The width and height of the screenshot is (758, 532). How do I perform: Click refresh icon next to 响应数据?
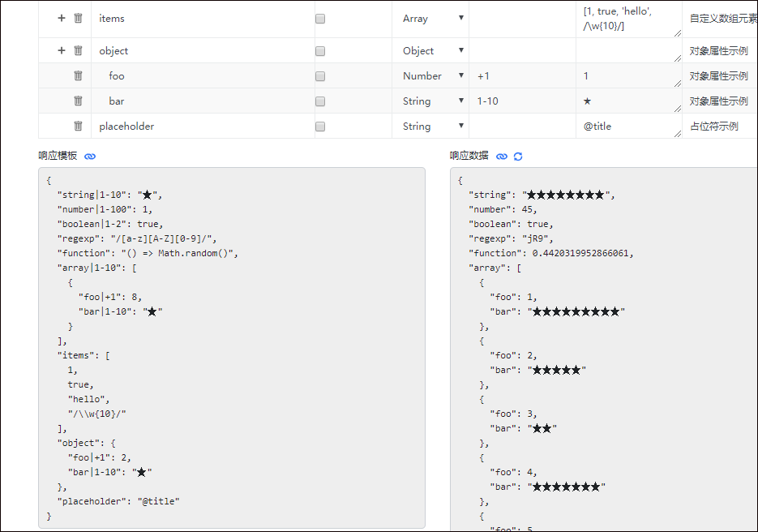[x=518, y=156]
